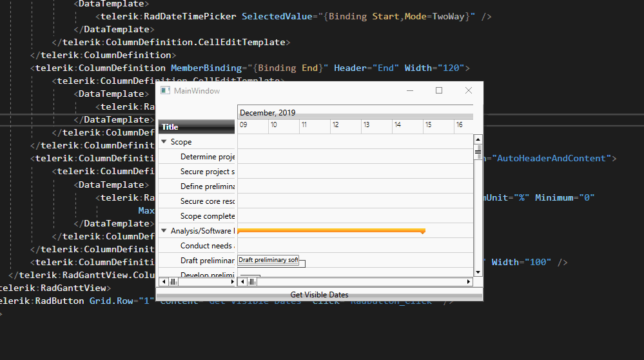
Task: Click the Draft preliminary software task bar
Action: [x=269, y=260]
